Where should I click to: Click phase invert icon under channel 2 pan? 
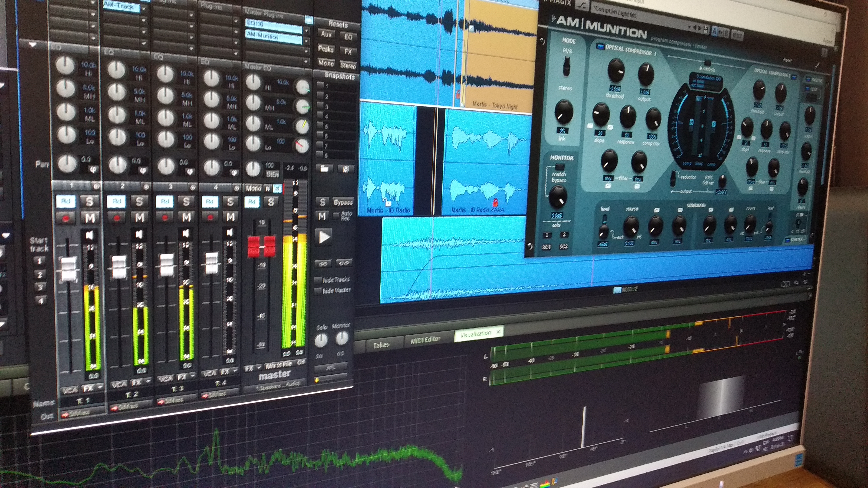coord(143,170)
